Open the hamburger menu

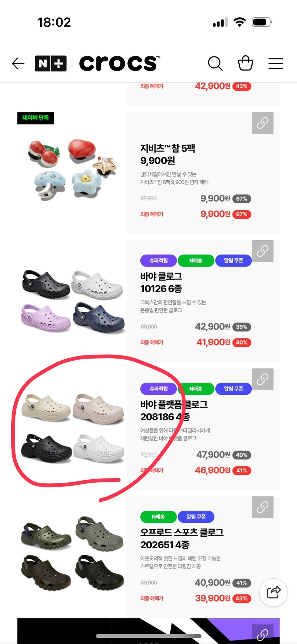pyautogui.click(x=275, y=64)
